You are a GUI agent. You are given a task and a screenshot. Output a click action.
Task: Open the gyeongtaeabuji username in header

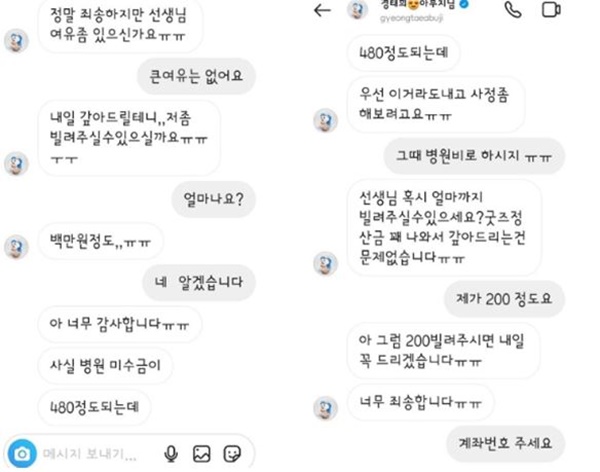click(x=411, y=18)
